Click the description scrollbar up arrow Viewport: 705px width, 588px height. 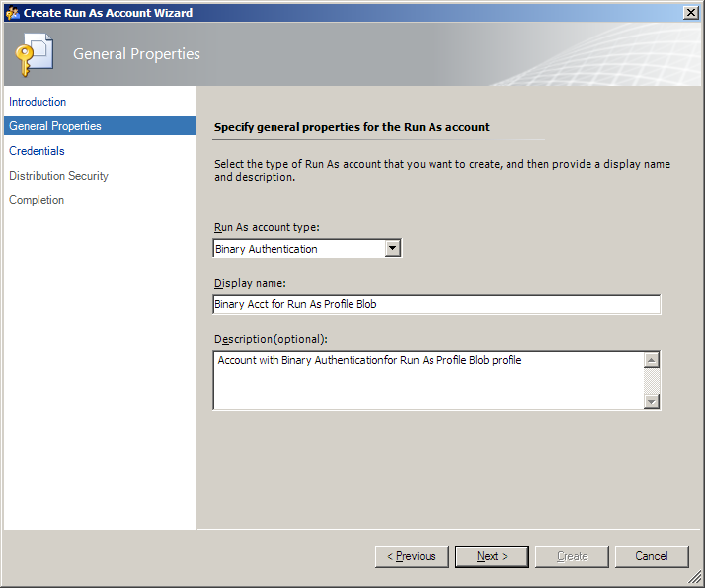pyautogui.click(x=652, y=360)
